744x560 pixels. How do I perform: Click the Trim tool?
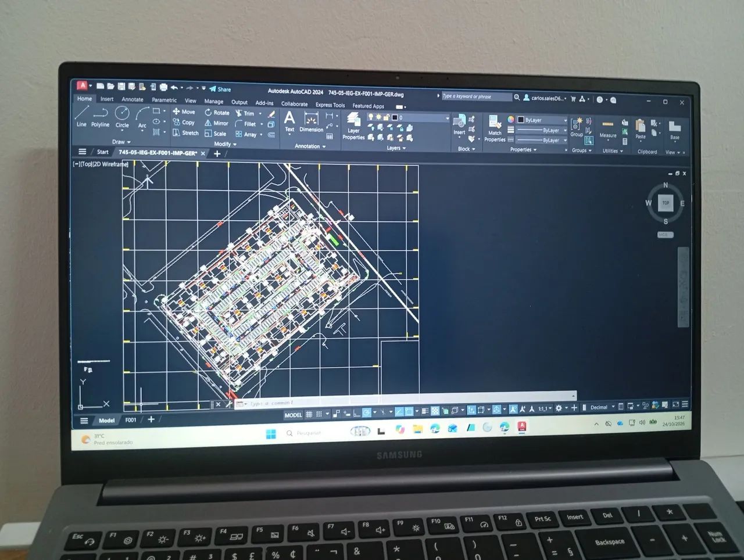click(245, 113)
